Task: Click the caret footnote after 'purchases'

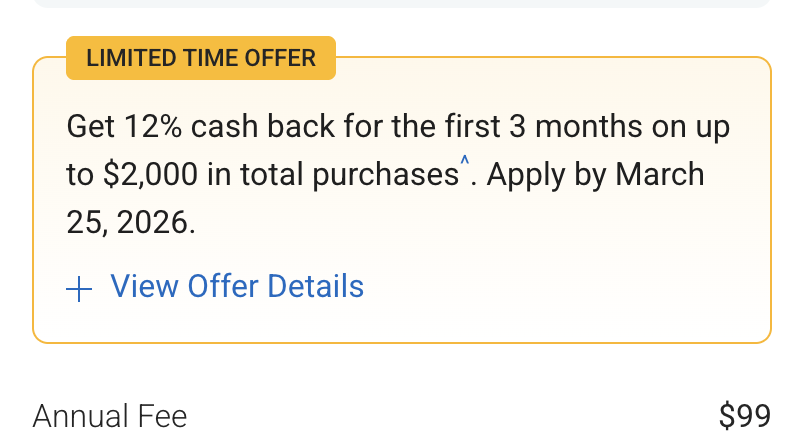Action: tap(464, 163)
